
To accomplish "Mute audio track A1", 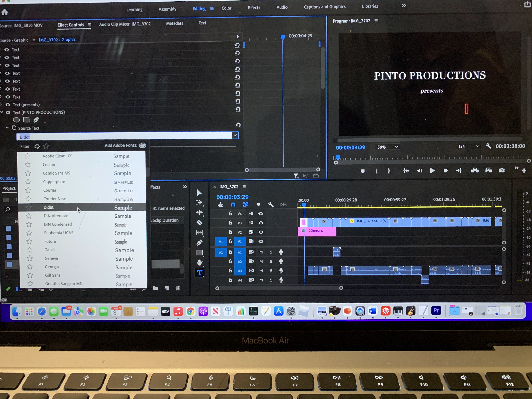I will tap(261, 252).
